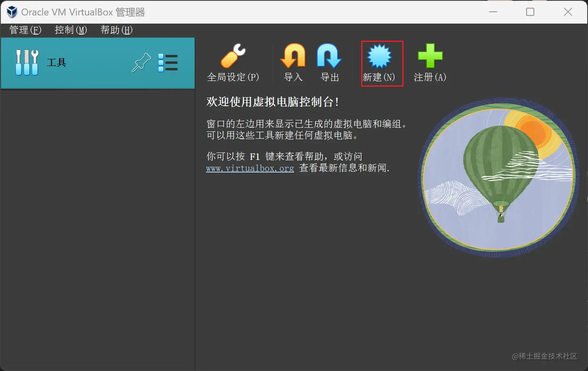Viewport: 588px width, 371px height.
Task: Minimize the VirtualBox manager window
Action: [493, 12]
